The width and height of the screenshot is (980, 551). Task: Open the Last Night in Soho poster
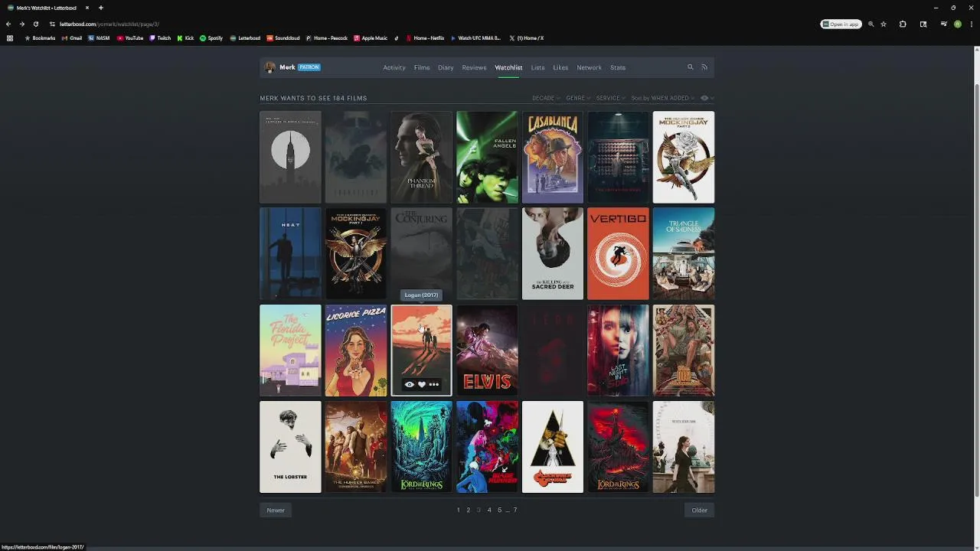pyautogui.click(x=618, y=350)
